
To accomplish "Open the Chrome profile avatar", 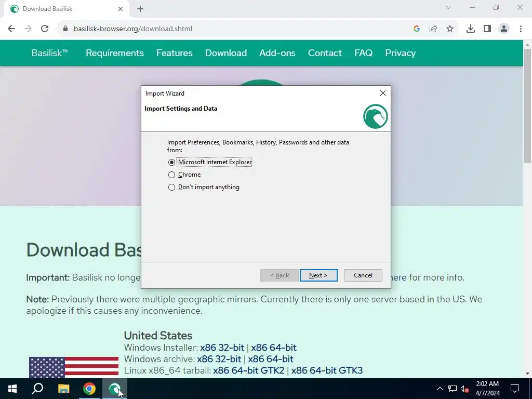I will tap(504, 29).
